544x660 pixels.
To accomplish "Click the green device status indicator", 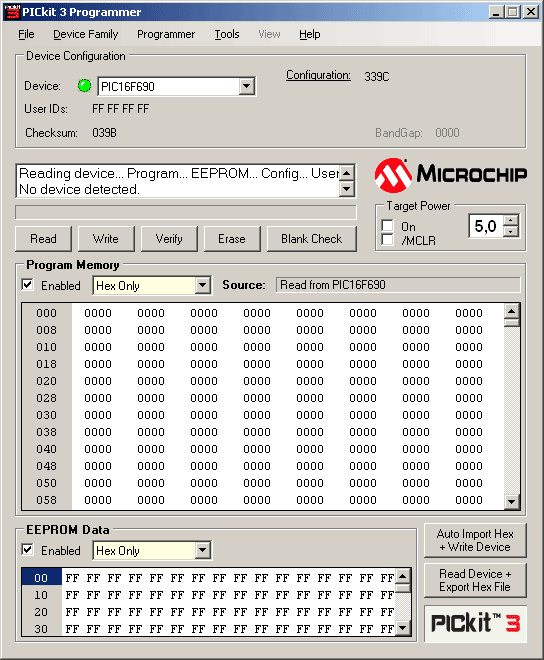I will click(84, 86).
